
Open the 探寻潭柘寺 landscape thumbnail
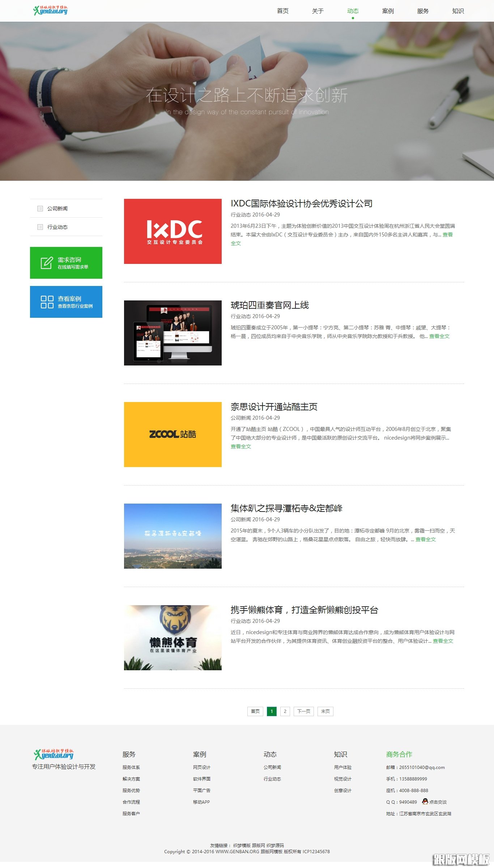173,536
